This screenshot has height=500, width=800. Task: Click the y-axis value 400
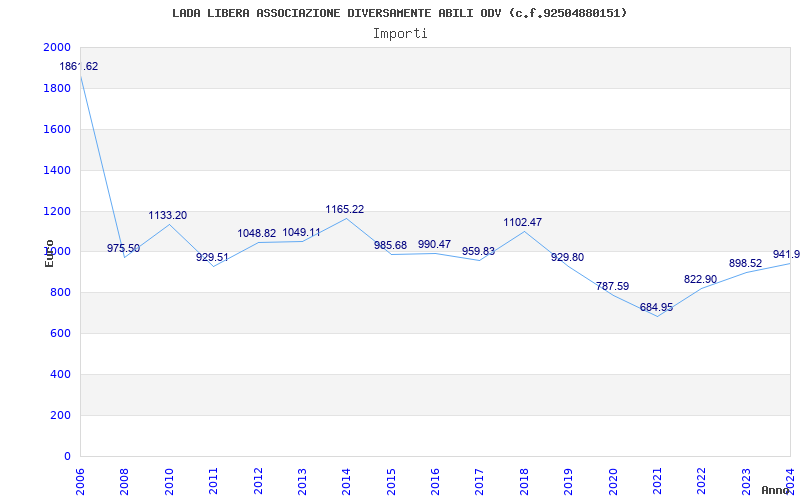(60, 374)
